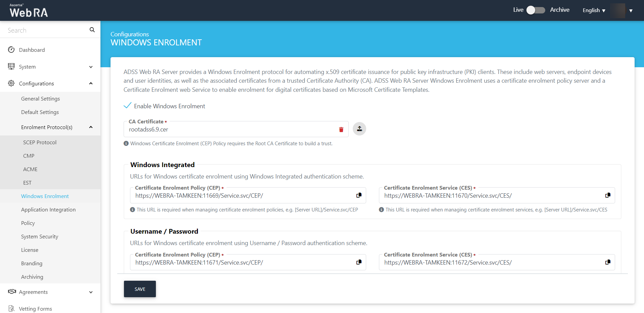Click the SAVE button
This screenshot has height=313, width=644.
point(140,289)
